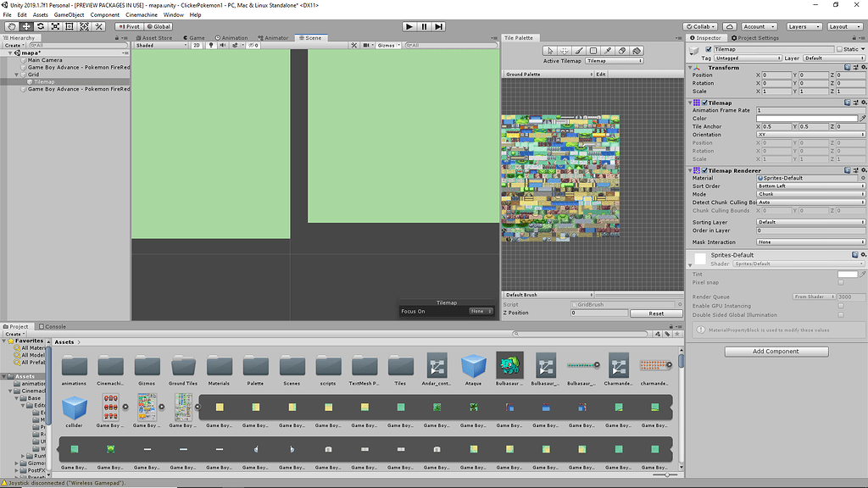Select the Rotate tool in the toolbar
This screenshot has width=868, height=488.
[x=41, y=27]
